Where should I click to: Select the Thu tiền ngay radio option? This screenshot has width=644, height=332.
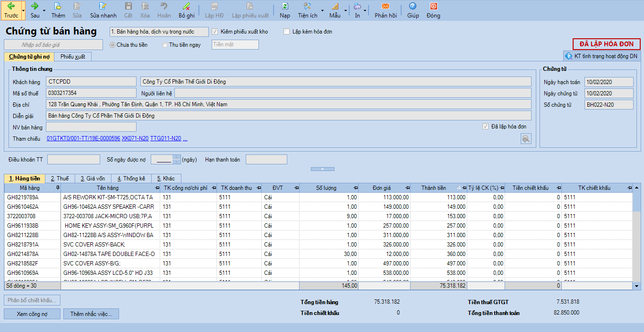coord(165,45)
